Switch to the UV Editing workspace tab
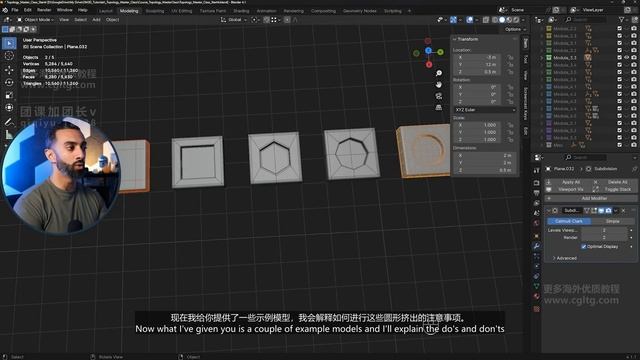The height and width of the screenshot is (360, 640). click(182, 11)
